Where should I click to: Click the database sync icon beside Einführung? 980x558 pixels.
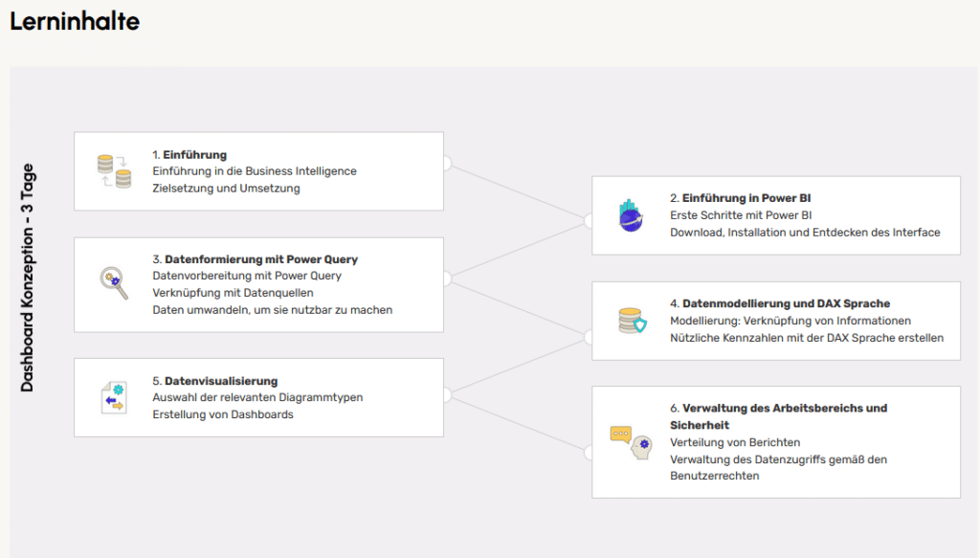(x=114, y=171)
